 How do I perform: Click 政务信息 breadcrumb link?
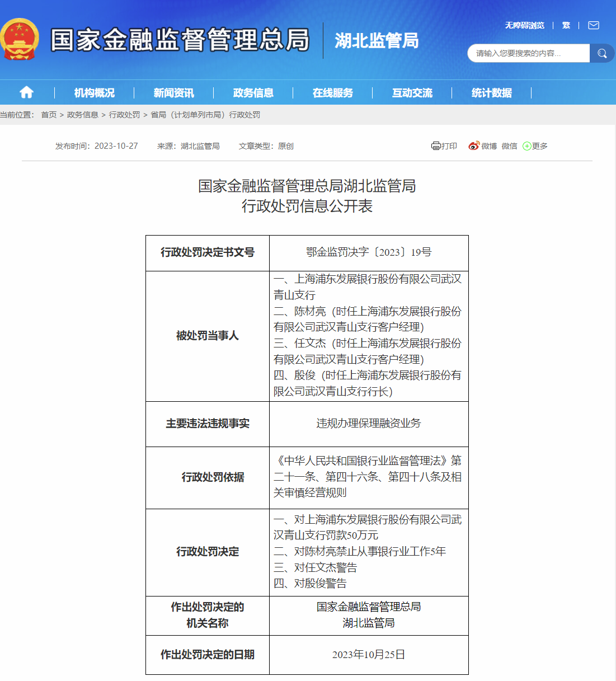tap(83, 115)
